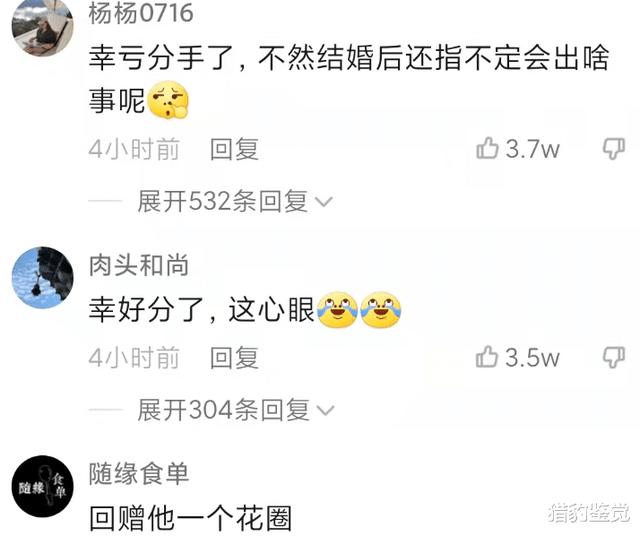Screen dimensions: 640x536
Task: Like the comment by 杨杨0716
Action: pyautogui.click(x=487, y=148)
